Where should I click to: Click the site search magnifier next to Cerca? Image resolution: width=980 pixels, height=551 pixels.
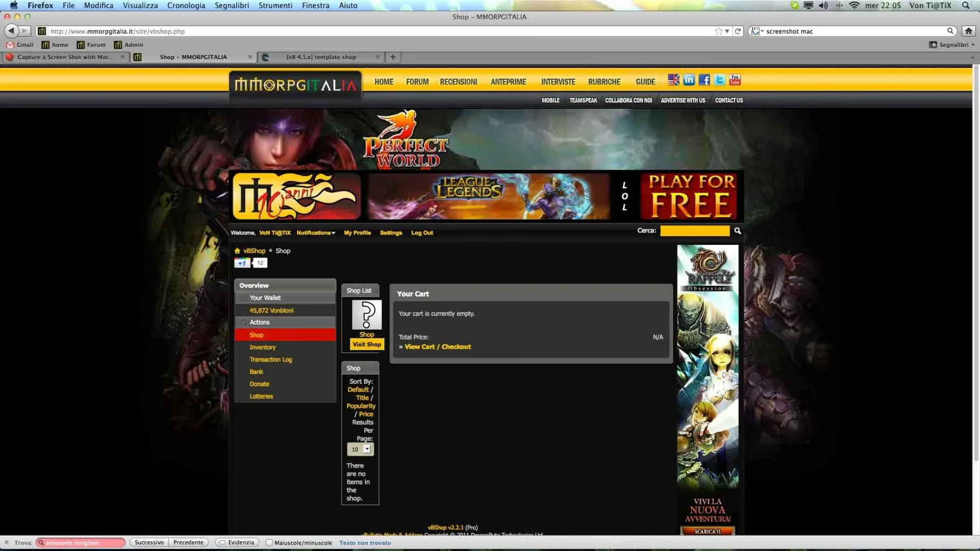[x=738, y=231]
